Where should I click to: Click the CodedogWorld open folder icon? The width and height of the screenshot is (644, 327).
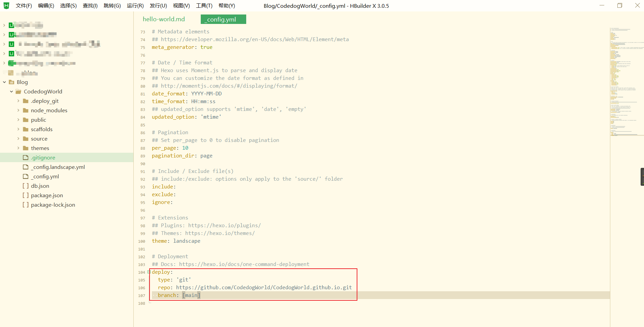coord(19,92)
